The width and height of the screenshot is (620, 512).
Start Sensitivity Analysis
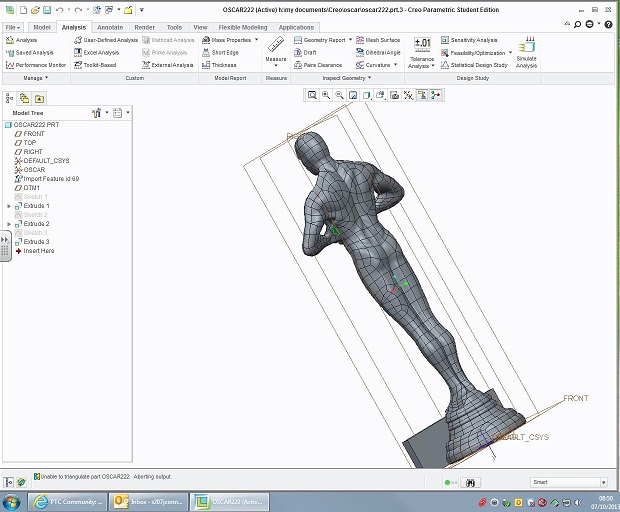(469, 40)
